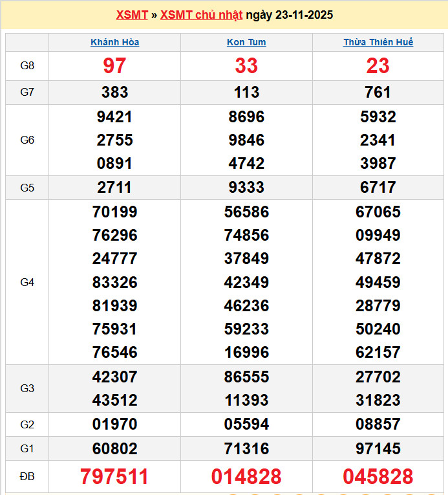Click the ĐB row label

coord(27,477)
